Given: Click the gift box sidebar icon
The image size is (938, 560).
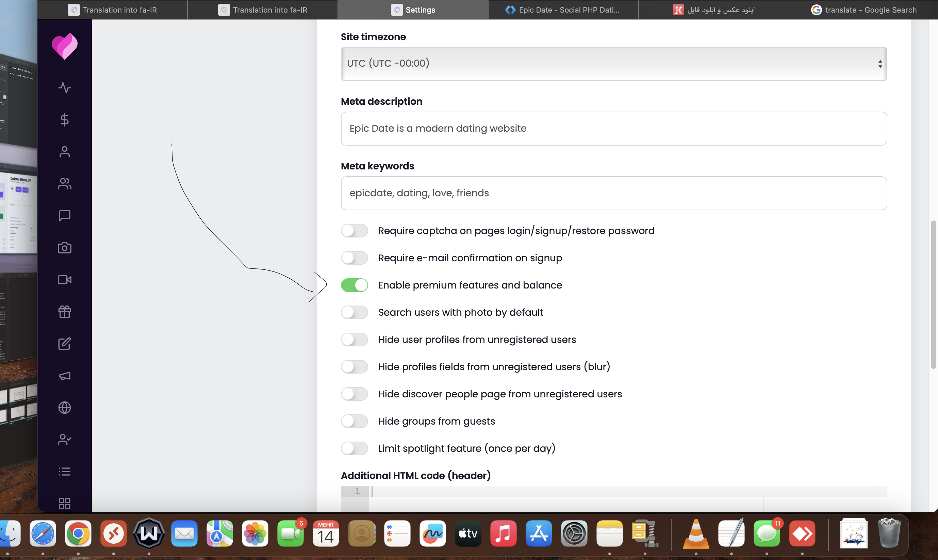Looking at the screenshot, I should point(65,312).
